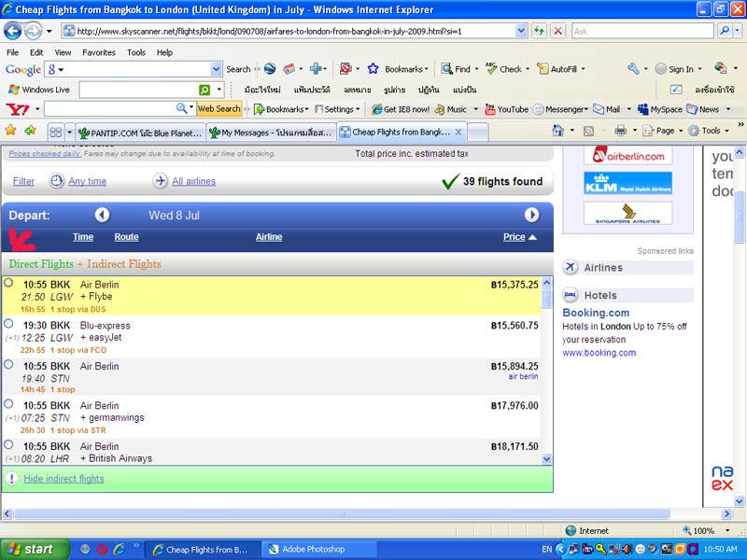Open the File menu
747x560 pixels.
[x=12, y=52]
